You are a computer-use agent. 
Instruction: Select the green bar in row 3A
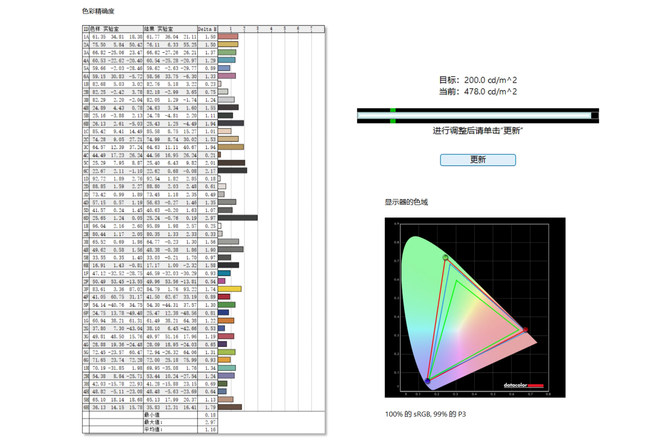(x=227, y=52)
